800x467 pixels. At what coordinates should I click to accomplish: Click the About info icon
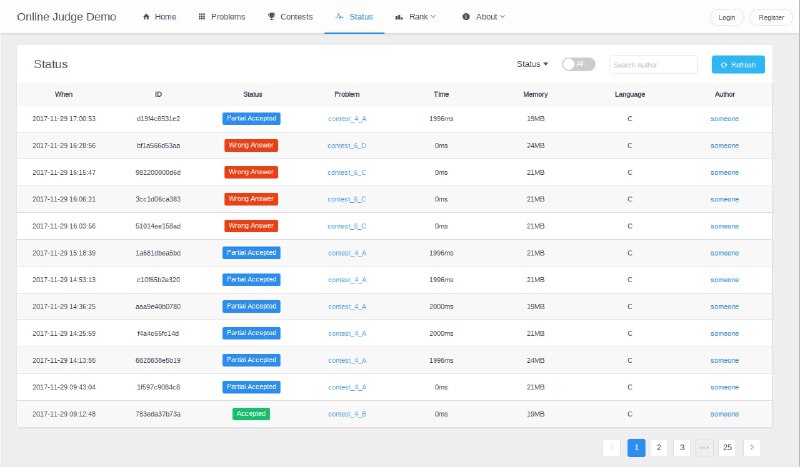[466, 17]
